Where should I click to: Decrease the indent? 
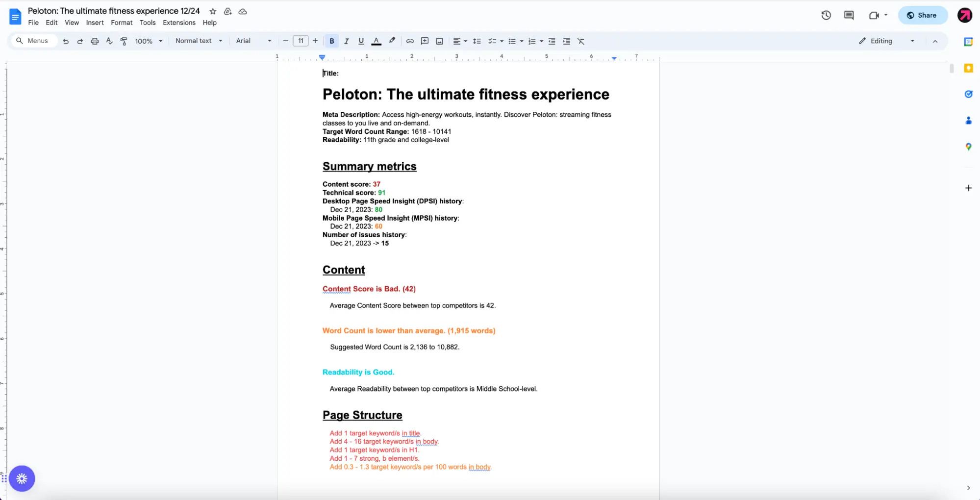pos(552,41)
